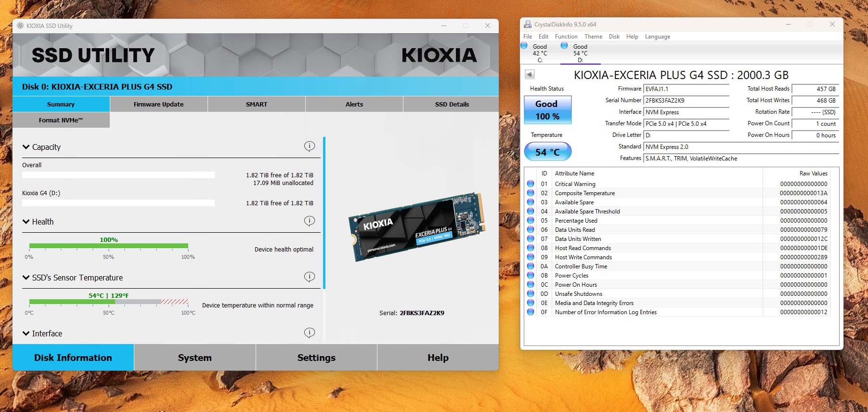Click the status dot for Host Write Commands
This screenshot has width=868, height=412.
[531, 257]
